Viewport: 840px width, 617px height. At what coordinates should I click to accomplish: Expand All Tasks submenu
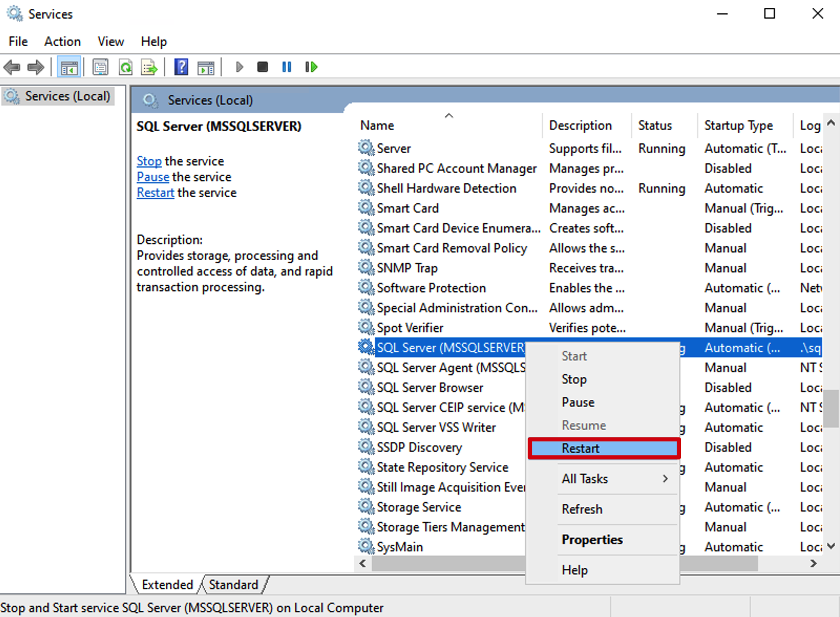click(603, 479)
